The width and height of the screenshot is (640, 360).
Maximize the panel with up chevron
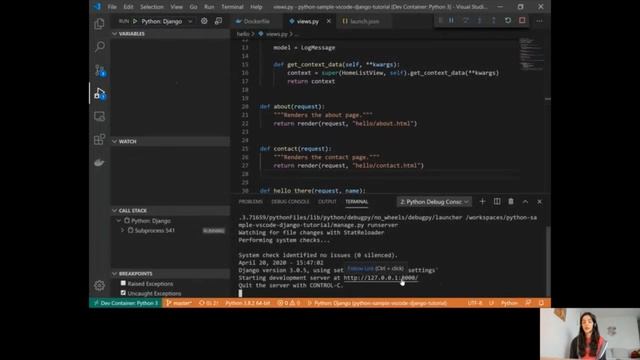pyautogui.click(x=525, y=202)
